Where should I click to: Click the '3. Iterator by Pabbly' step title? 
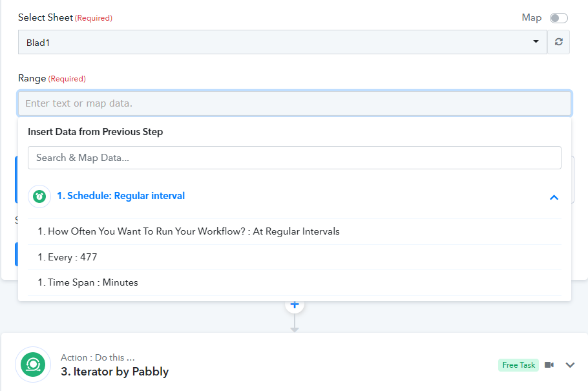(115, 372)
